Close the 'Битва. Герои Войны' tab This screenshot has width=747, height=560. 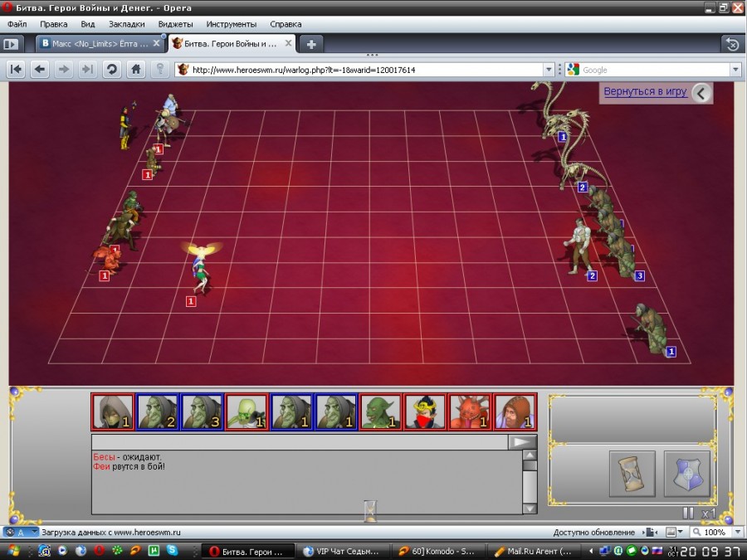tap(288, 43)
